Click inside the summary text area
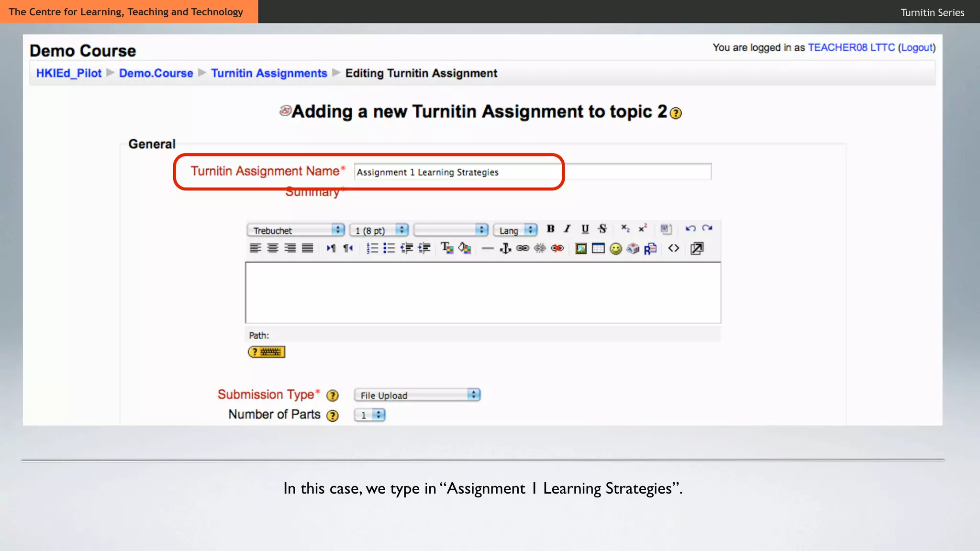 (483, 292)
